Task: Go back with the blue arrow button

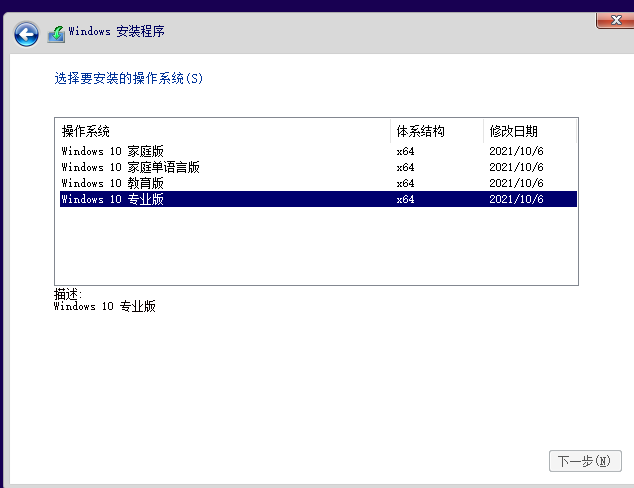Action: click(26, 34)
